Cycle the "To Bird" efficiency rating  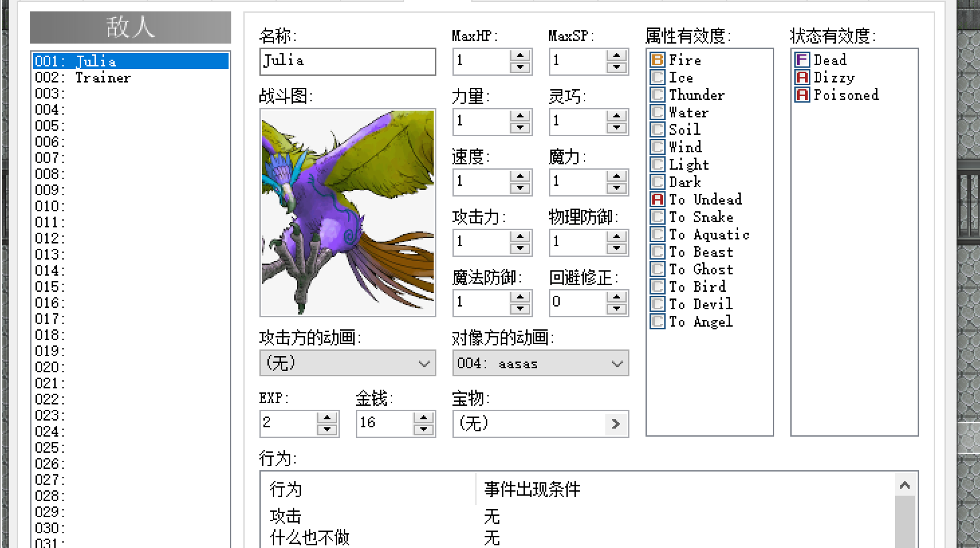pyautogui.click(x=658, y=286)
